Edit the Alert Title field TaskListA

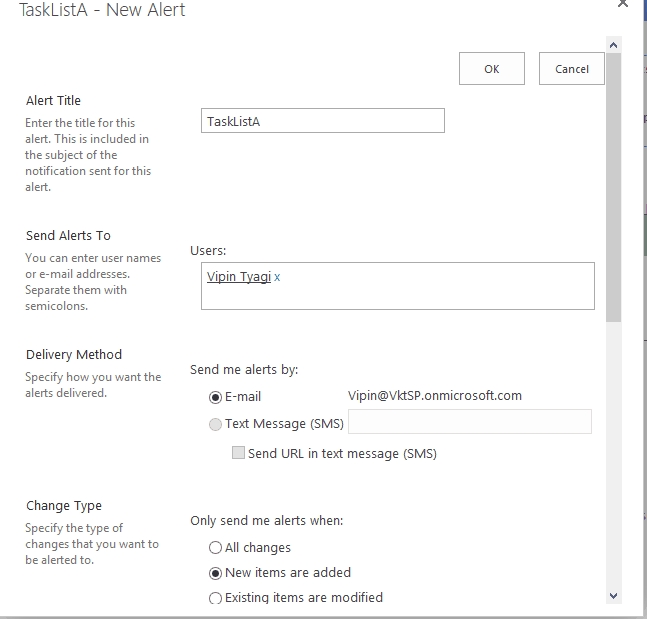tap(323, 120)
